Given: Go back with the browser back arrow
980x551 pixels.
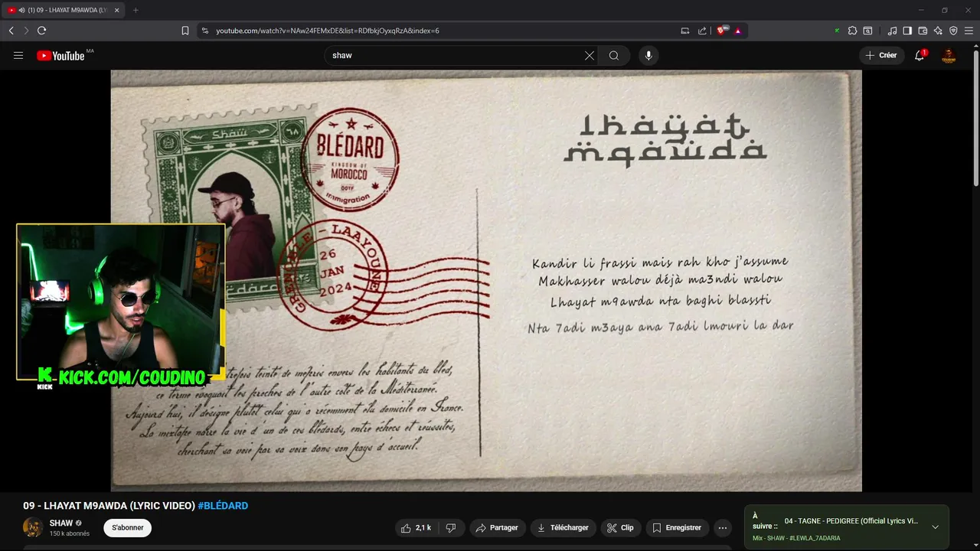Looking at the screenshot, I should tap(11, 31).
